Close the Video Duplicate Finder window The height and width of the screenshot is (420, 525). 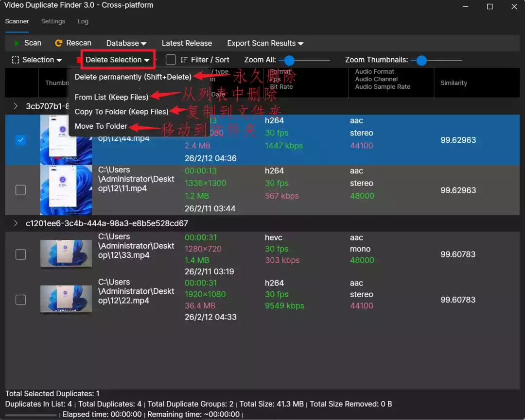[514, 6]
